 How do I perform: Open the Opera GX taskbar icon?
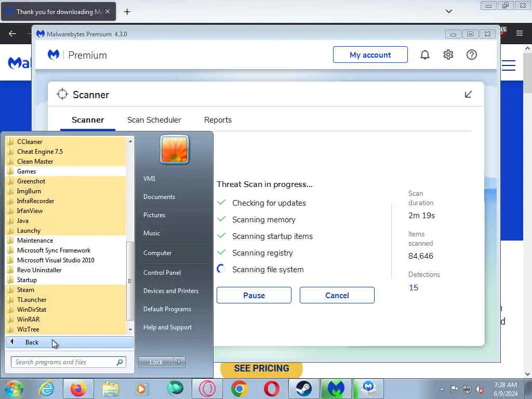point(207,389)
